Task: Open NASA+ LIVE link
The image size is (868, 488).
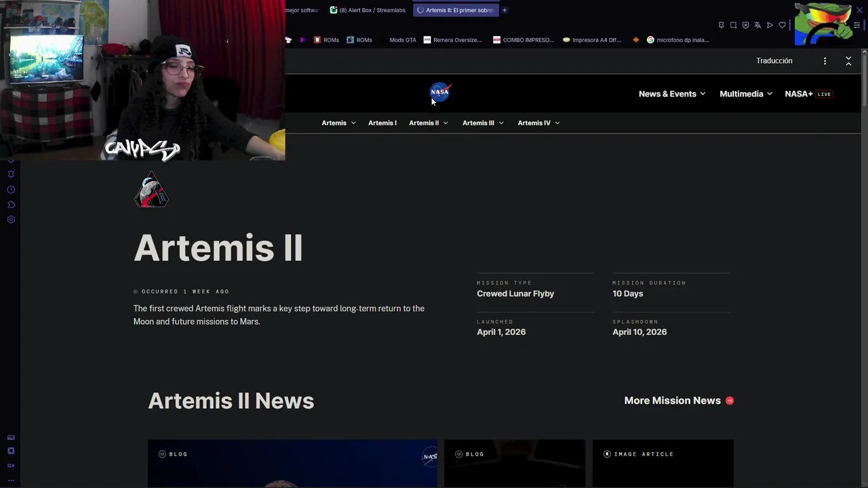Action: [x=808, y=94]
